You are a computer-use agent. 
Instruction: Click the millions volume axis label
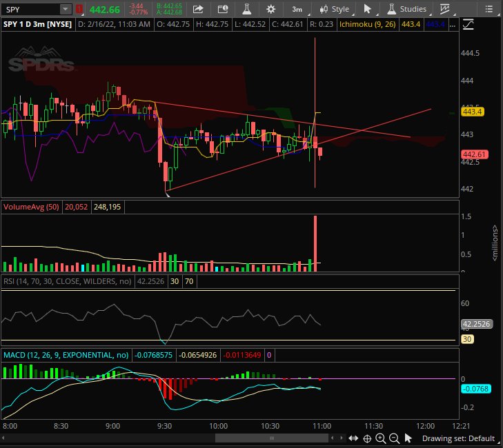point(495,243)
